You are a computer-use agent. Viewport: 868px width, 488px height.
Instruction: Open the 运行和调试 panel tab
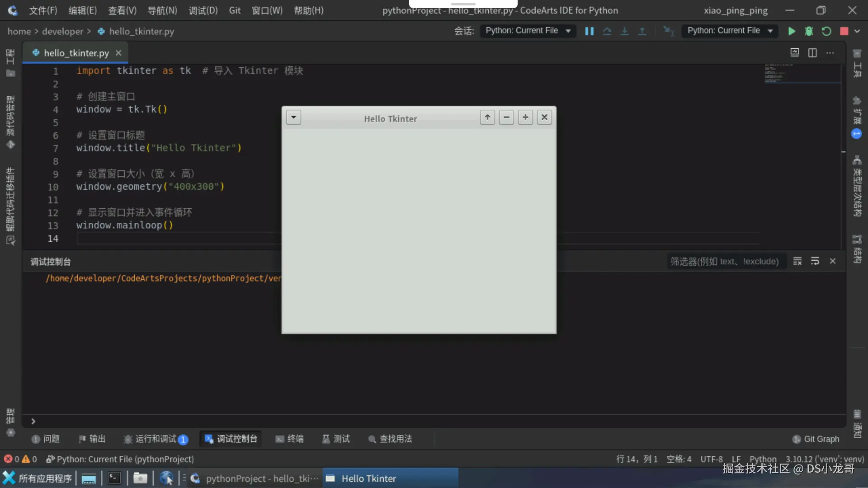[156, 439]
